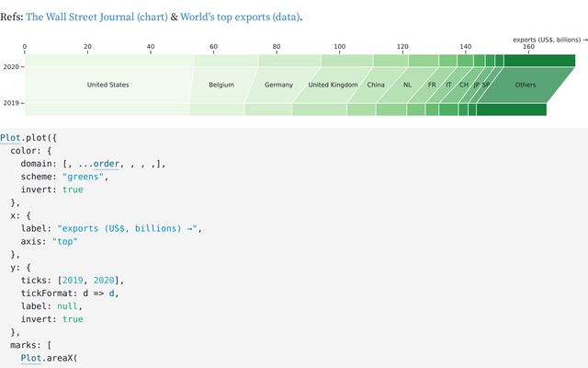Click the 'Plot' reference in Plot.plot
This screenshot has width=588, height=368.
point(10,138)
